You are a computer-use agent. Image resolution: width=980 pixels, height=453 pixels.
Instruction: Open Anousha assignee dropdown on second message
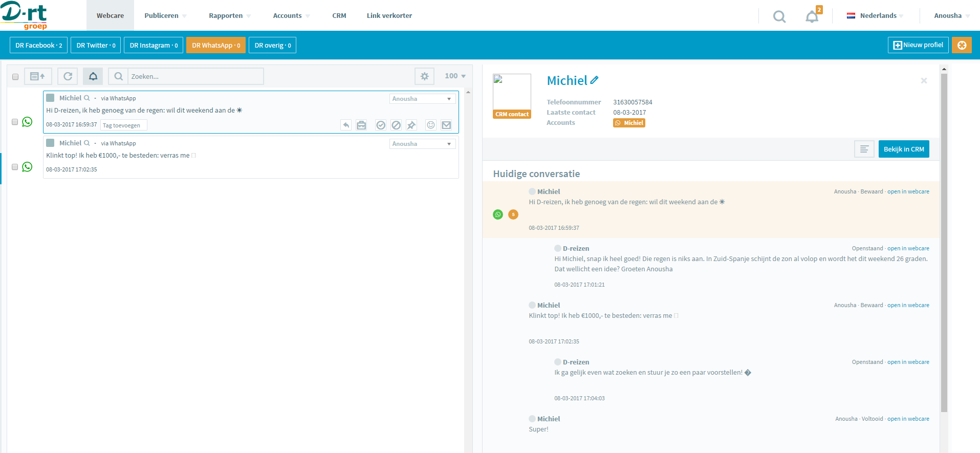point(422,144)
